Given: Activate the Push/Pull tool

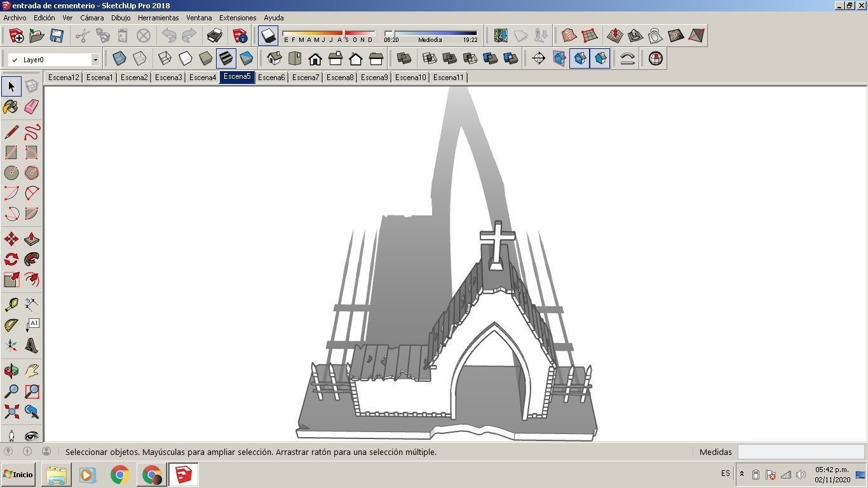Looking at the screenshot, I should tap(31, 239).
